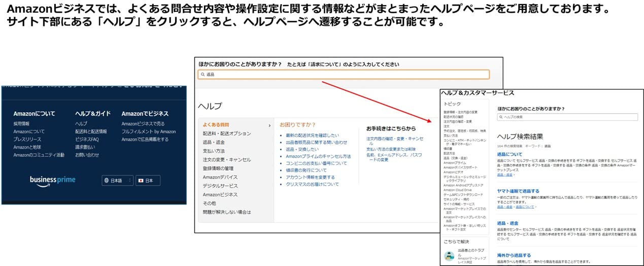644x266 pixels.
Task: Open the アカウント情報を変更する link
Action: point(310,177)
